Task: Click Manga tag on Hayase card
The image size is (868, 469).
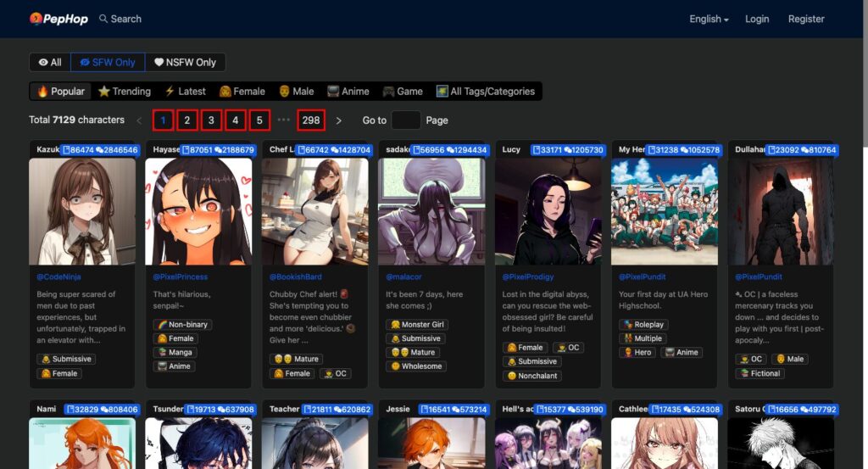Action: click(x=175, y=352)
